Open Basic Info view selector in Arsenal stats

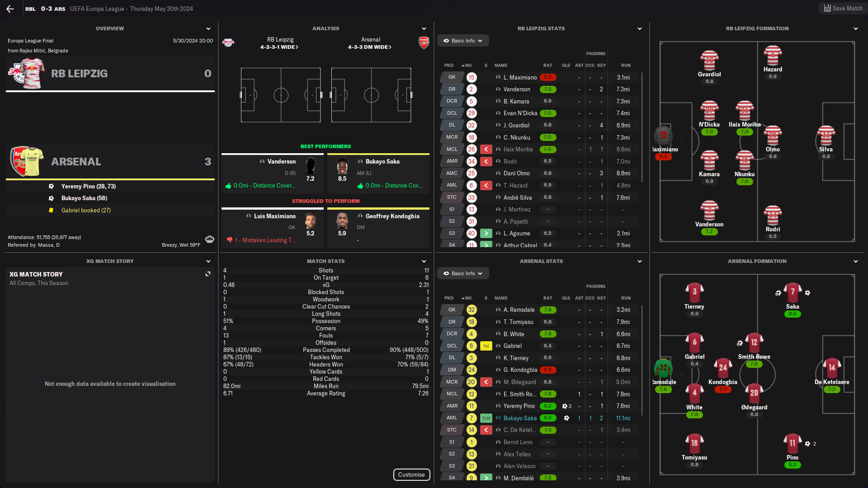point(463,273)
